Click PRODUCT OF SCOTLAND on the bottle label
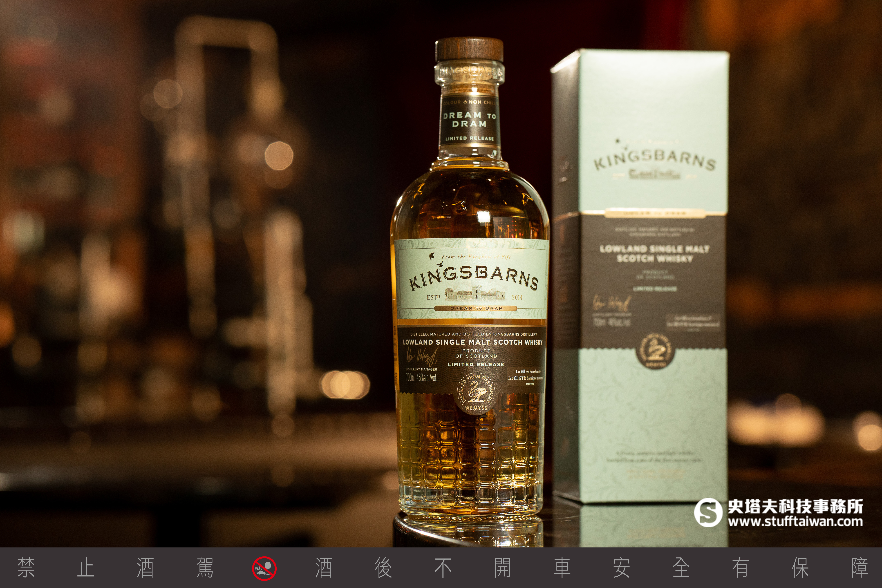This screenshot has height=588, width=882. (x=476, y=353)
